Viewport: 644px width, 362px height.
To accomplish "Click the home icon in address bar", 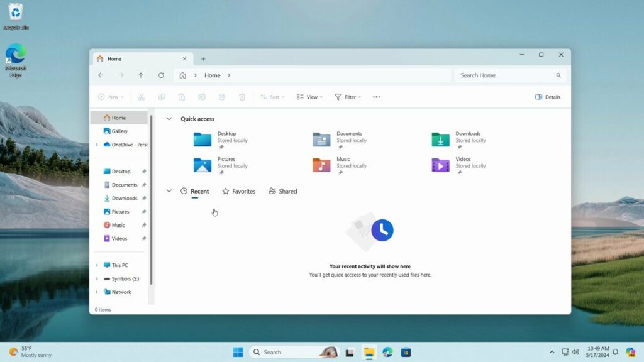I will tap(183, 75).
